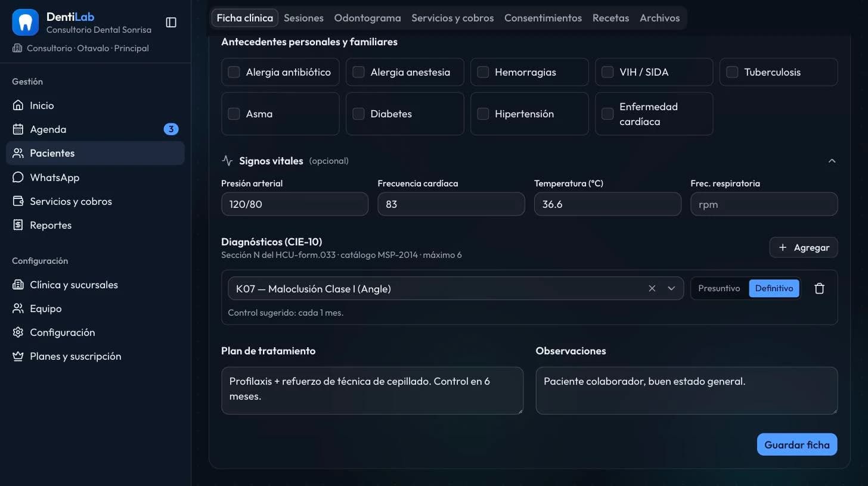Click the Temperatura input showing 36.6
Image resolution: width=868 pixels, height=486 pixels.
tap(607, 204)
